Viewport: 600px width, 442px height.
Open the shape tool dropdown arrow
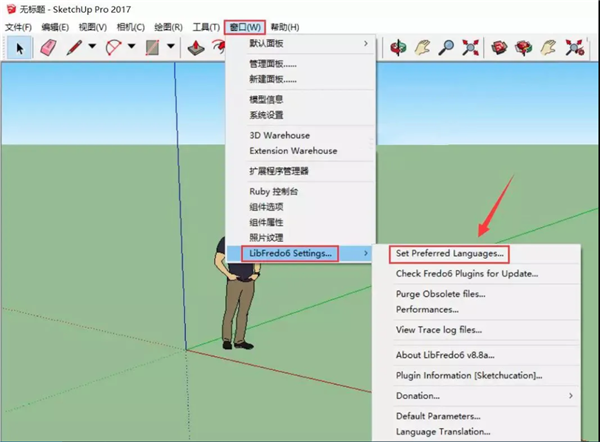click(x=171, y=47)
